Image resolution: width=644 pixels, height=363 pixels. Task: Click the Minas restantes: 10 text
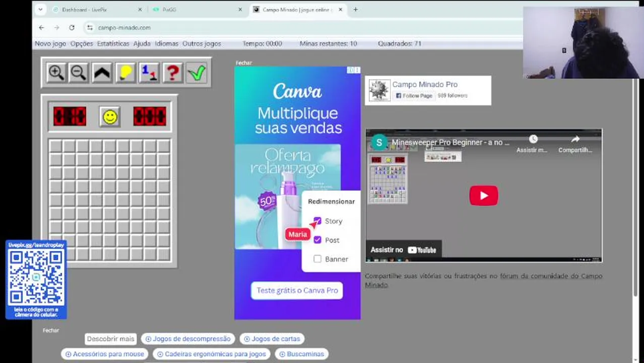(x=328, y=44)
